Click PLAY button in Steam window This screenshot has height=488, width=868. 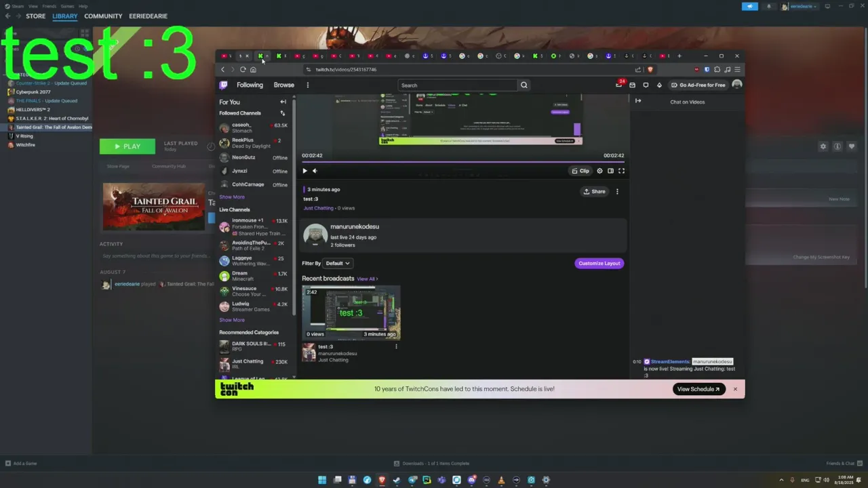(127, 146)
